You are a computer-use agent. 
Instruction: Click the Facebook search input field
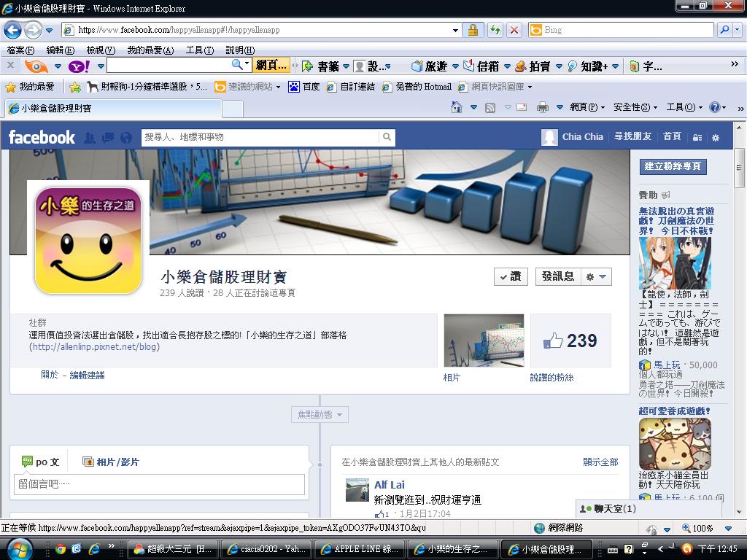[x=260, y=137]
